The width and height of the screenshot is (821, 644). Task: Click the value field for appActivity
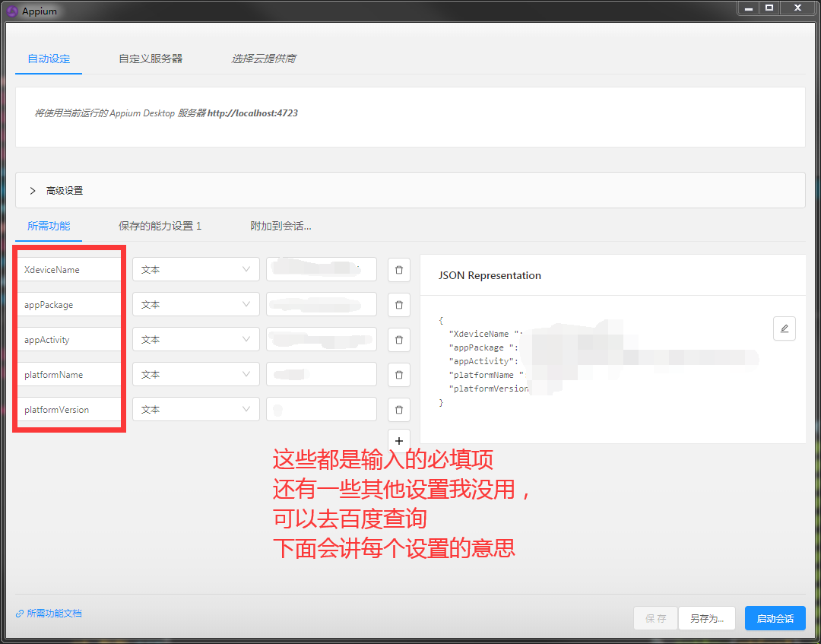[x=322, y=340]
